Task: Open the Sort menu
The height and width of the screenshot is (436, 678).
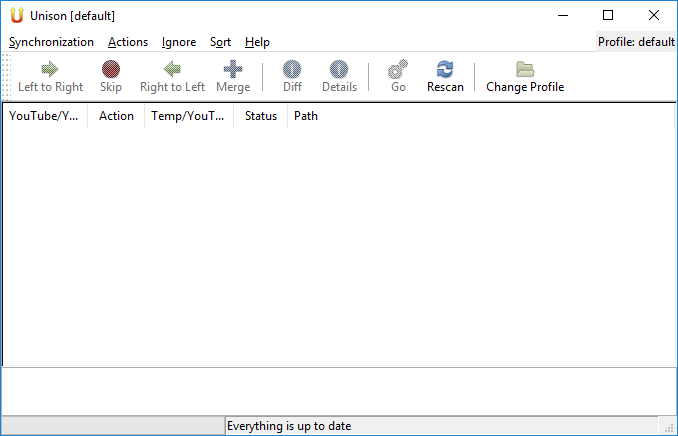Action: [220, 42]
